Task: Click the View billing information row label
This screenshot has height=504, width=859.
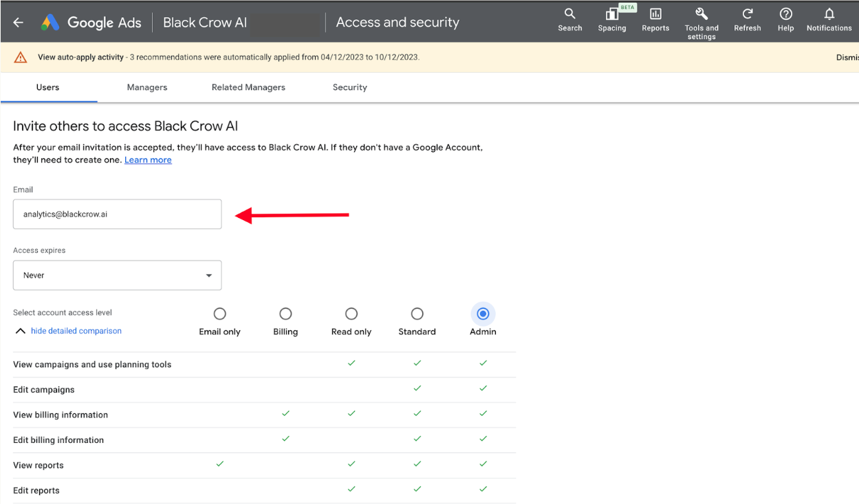Action: point(61,415)
